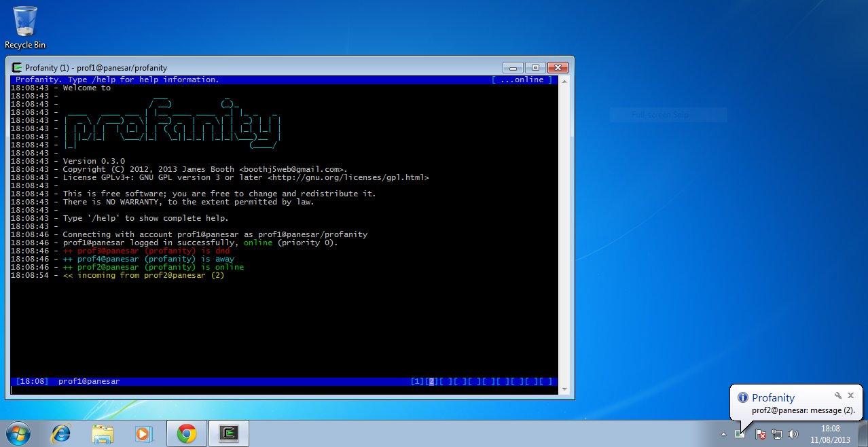This screenshot has width=868, height=447.
Task: Open notification settings via the wrench icon
Action: click(838, 395)
